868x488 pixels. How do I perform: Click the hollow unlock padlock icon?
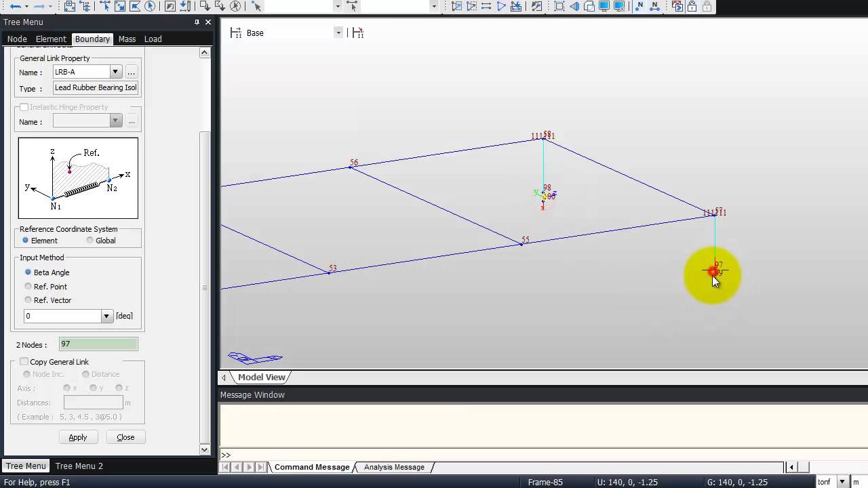(692, 6)
